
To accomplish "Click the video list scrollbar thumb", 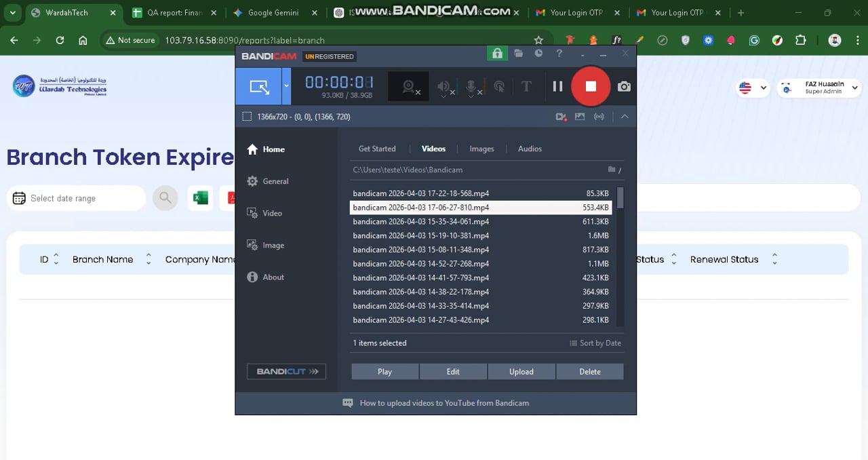I will click(620, 197).
